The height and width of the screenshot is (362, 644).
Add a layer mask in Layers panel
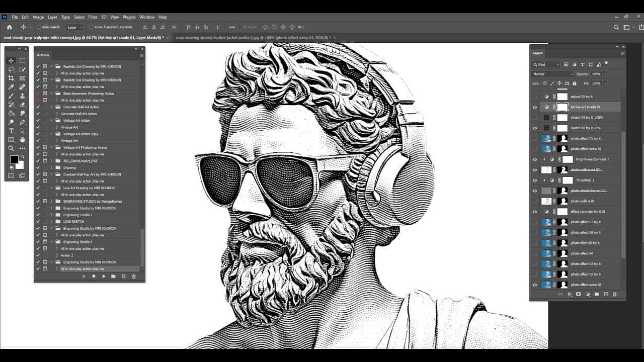click(579, 294)
